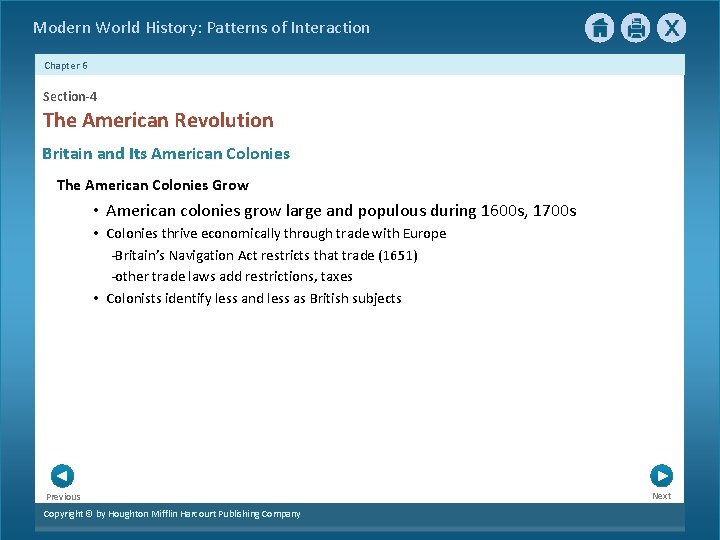Print this slide with printer icon

click(636, 28)
